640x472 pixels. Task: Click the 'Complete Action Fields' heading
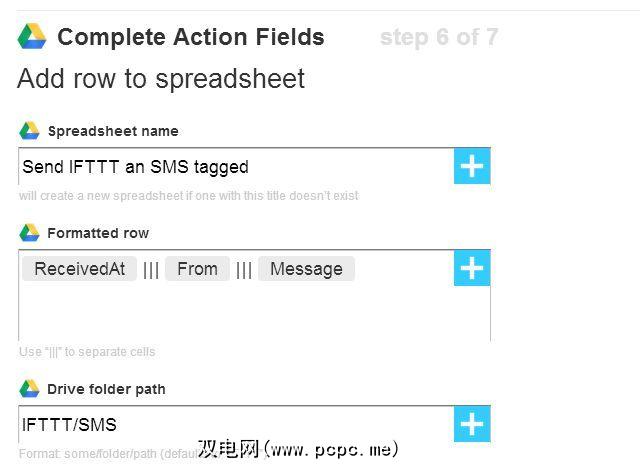coord(191,38)
